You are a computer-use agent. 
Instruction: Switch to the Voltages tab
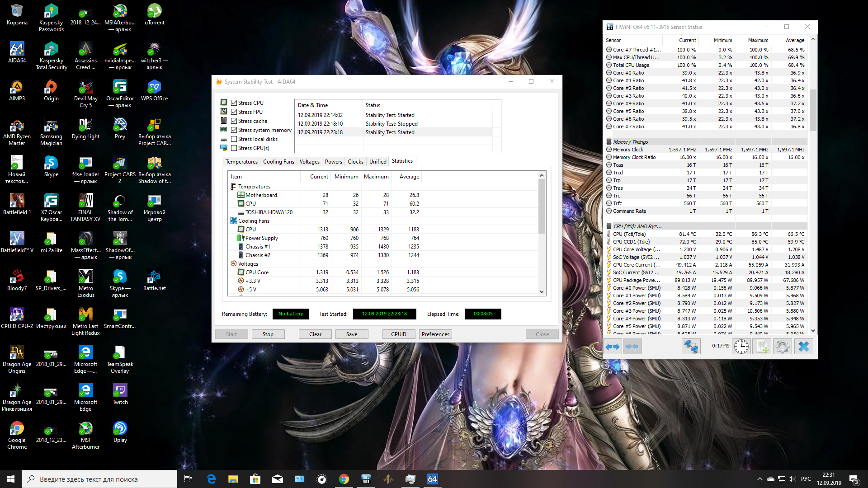(x=309, y=162)
